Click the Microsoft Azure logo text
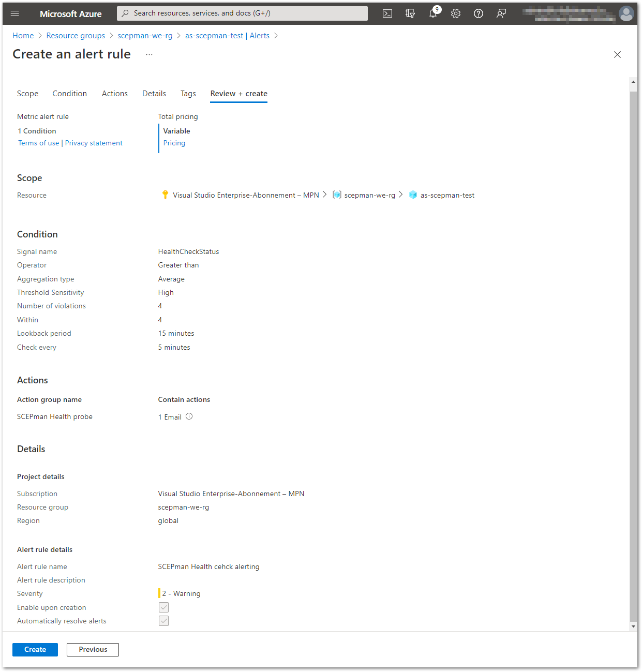 71,14
